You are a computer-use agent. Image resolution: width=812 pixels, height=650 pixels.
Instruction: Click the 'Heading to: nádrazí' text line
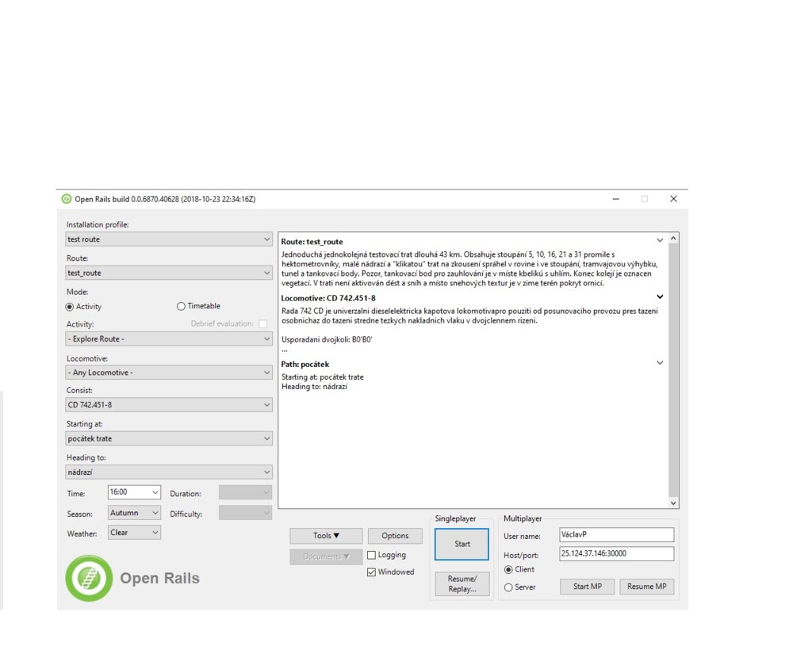[314, 387]
